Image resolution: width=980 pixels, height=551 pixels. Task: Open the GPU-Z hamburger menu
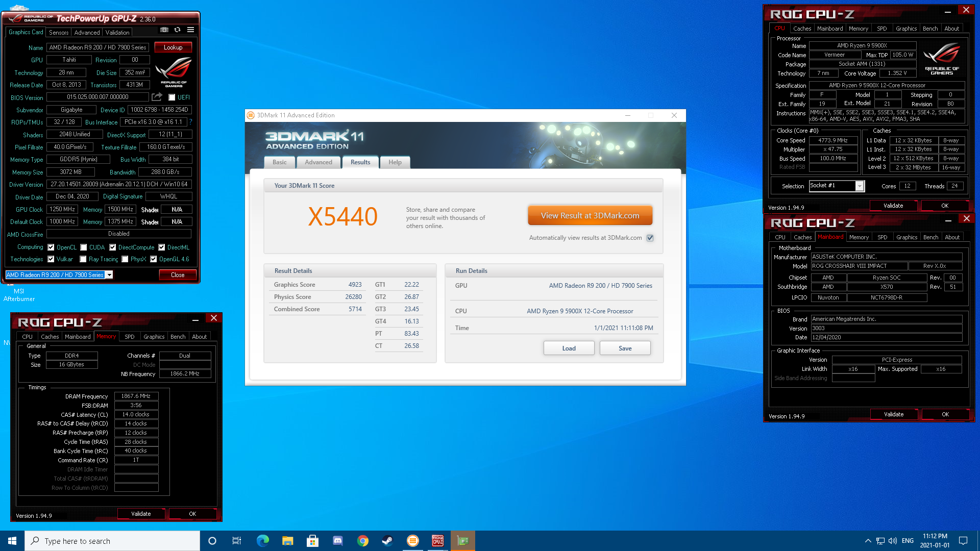pos(190,30)
